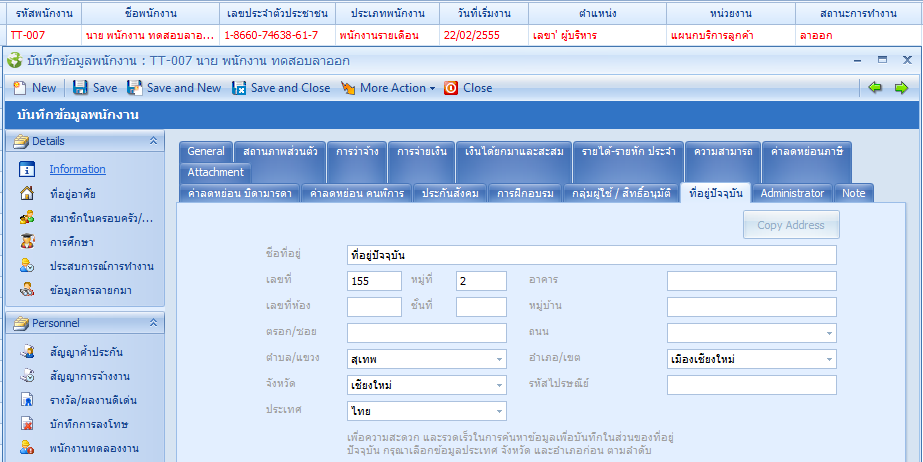Click the TT-007 employee code cell
The width and height of the screenshot is (923, 462).
(43, 35)
